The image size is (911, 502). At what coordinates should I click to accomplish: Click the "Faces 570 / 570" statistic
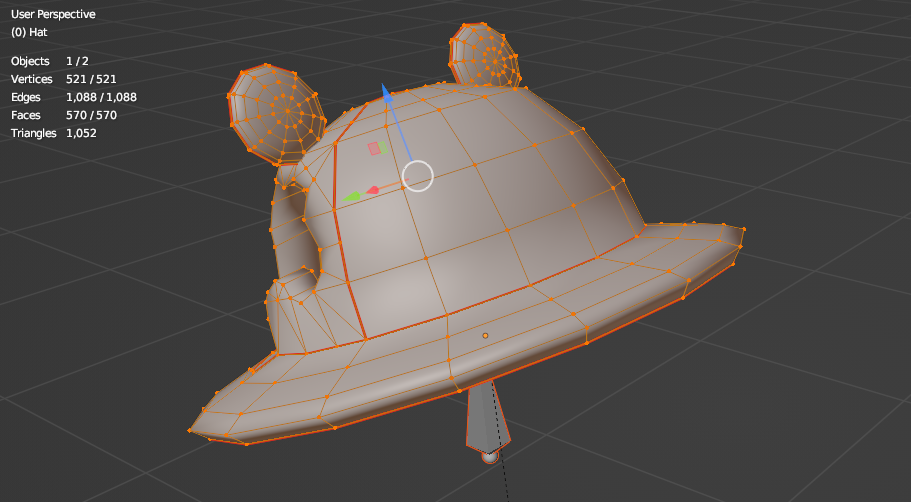[64, 115]
